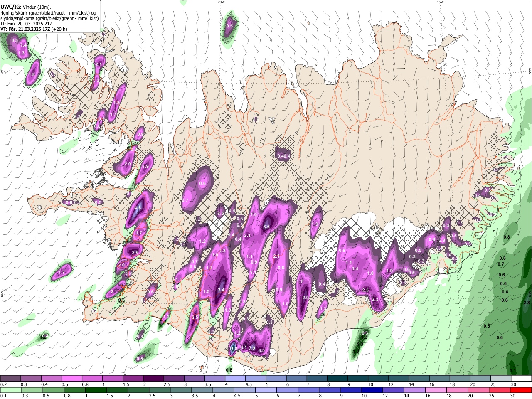
Task: Click the 'slydda/snjókoma' legend description line
Action: tap(50, 18)
